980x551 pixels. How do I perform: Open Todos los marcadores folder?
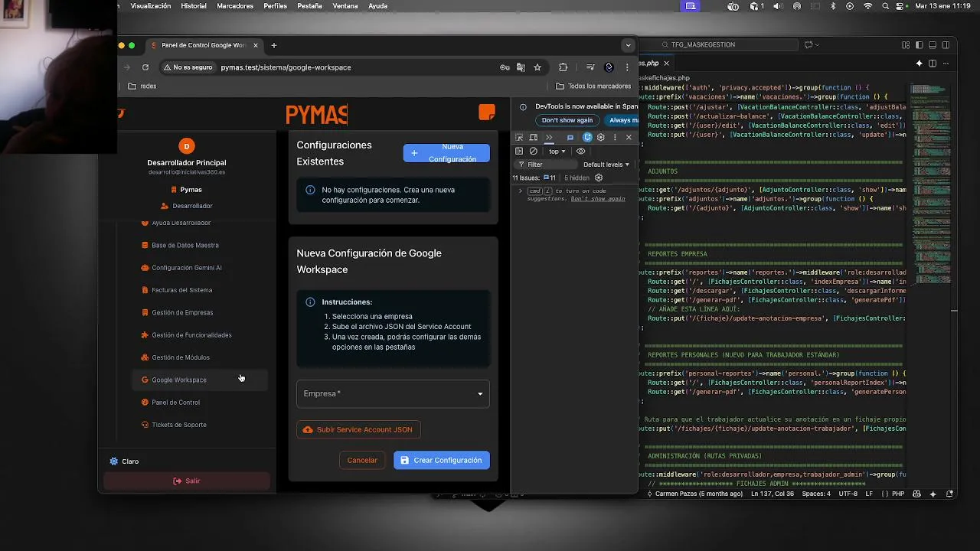point(593,86)
